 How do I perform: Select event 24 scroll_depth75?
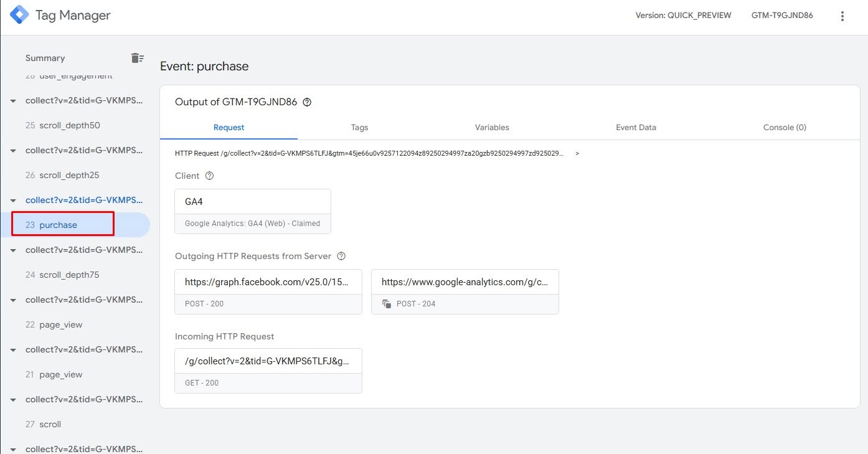62,275
